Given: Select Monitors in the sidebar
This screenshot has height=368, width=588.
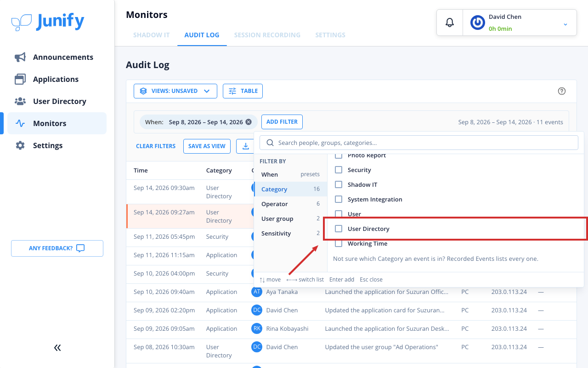Looking at the screenshot, I should pyautogui.click(x=57, y=123).
